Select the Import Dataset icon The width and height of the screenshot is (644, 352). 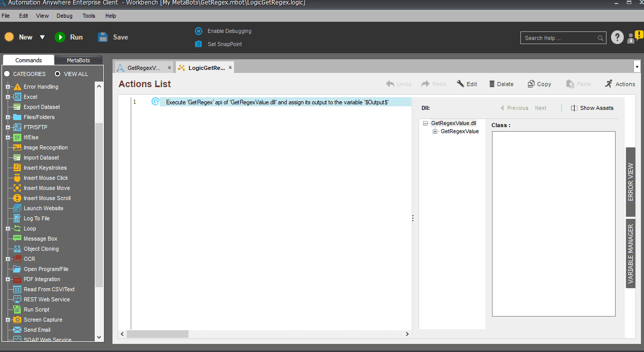click(17, 158)
